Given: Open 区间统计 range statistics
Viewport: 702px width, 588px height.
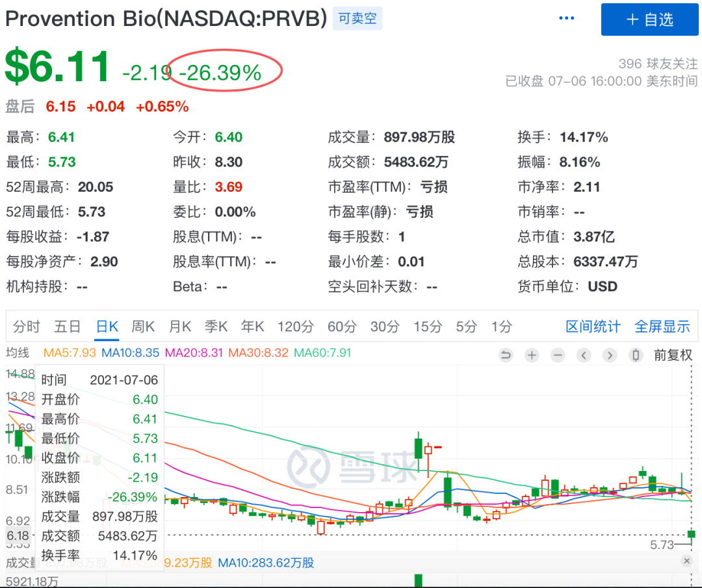Looking at the screenshot, I should click(593, 327).
